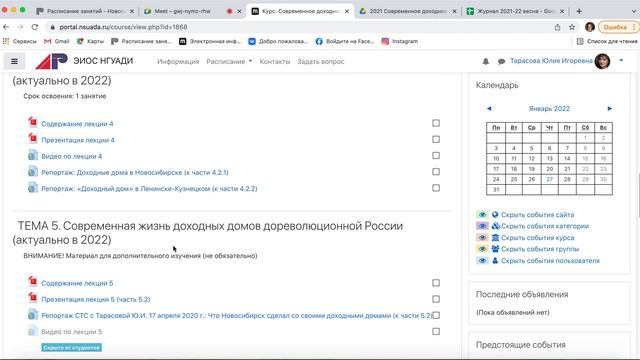The image size is (640, 360).
Task: Open Gmail bookmark in bookmarks bar
Action: [x=57, y=41]
